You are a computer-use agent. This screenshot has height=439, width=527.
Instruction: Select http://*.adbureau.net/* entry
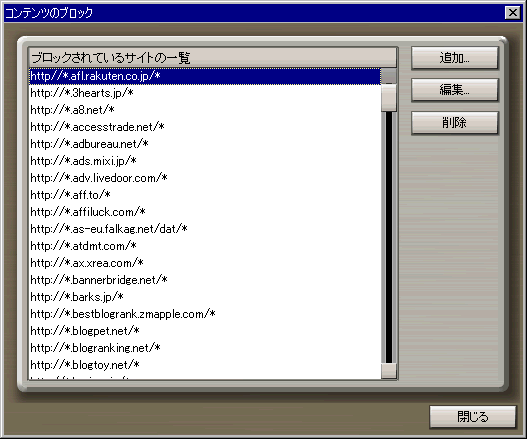coord(205,144)
